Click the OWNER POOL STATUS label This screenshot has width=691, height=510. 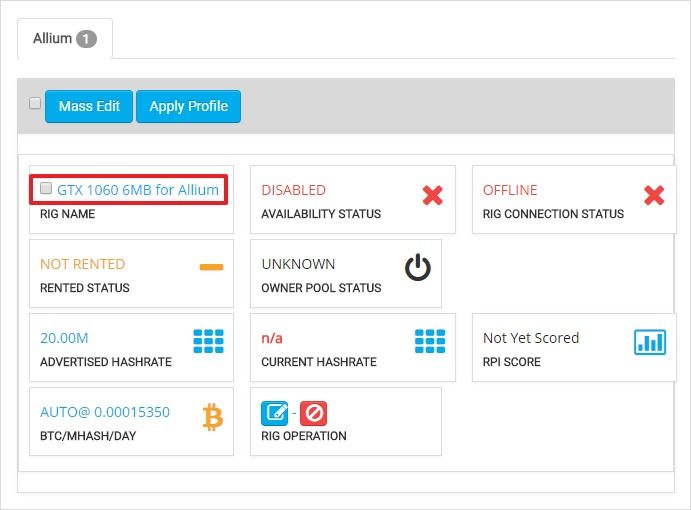click(x=321, y=288)
